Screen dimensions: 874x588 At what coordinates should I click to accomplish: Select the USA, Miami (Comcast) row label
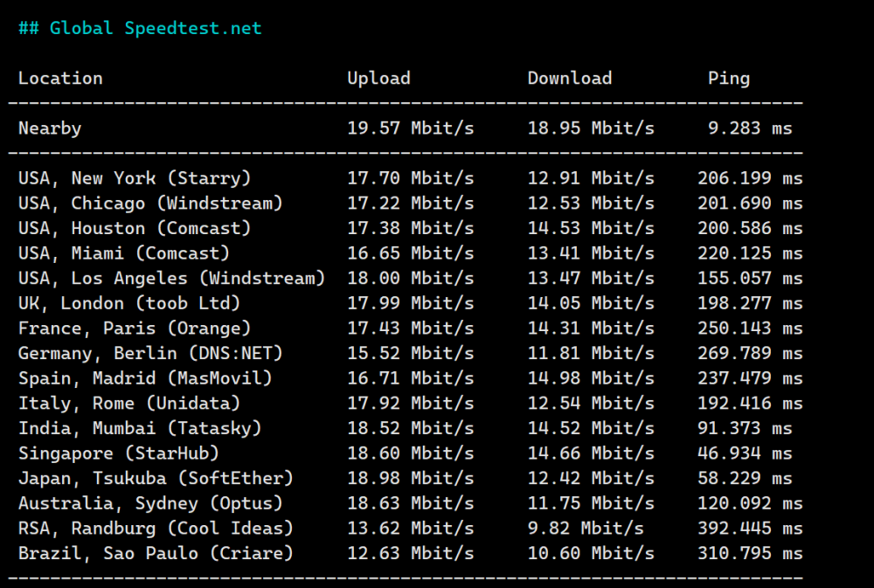(124, 253)
